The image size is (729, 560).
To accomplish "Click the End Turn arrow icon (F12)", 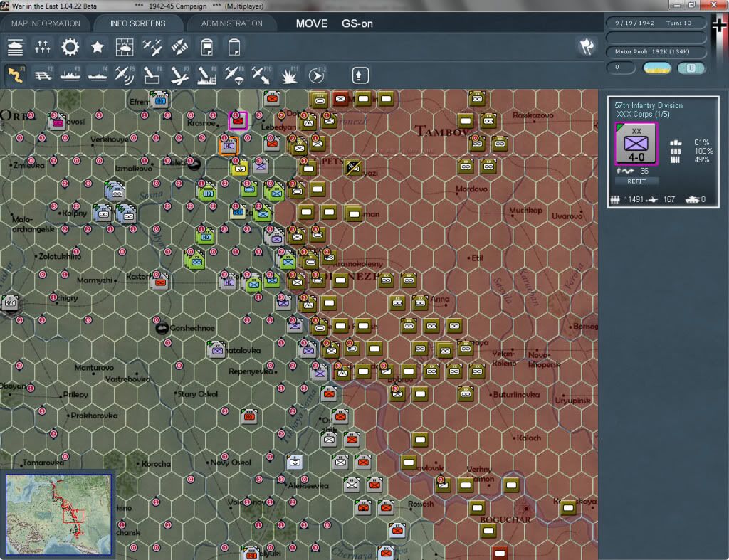I will [317, 75].
